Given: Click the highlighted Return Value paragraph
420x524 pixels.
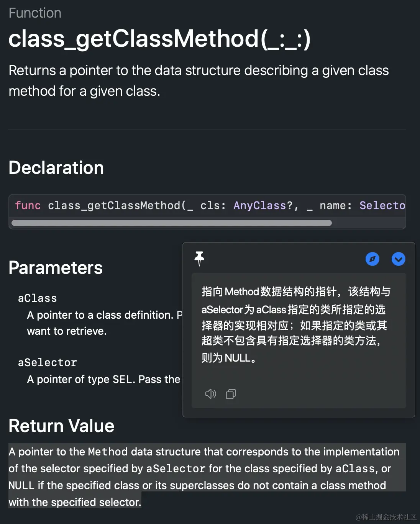Looking at the screenshot, I should click(203, 477).
